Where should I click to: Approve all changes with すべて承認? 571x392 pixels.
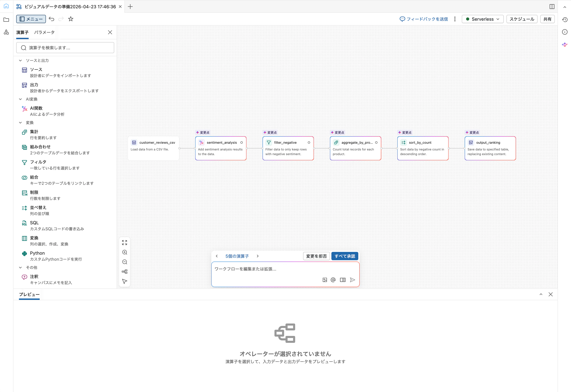(x=344, y=256)
